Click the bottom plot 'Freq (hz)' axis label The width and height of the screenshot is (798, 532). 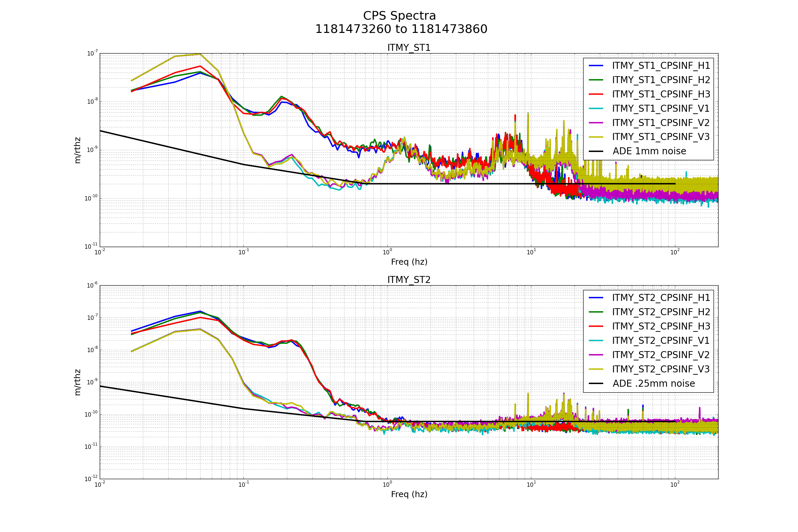409,494
